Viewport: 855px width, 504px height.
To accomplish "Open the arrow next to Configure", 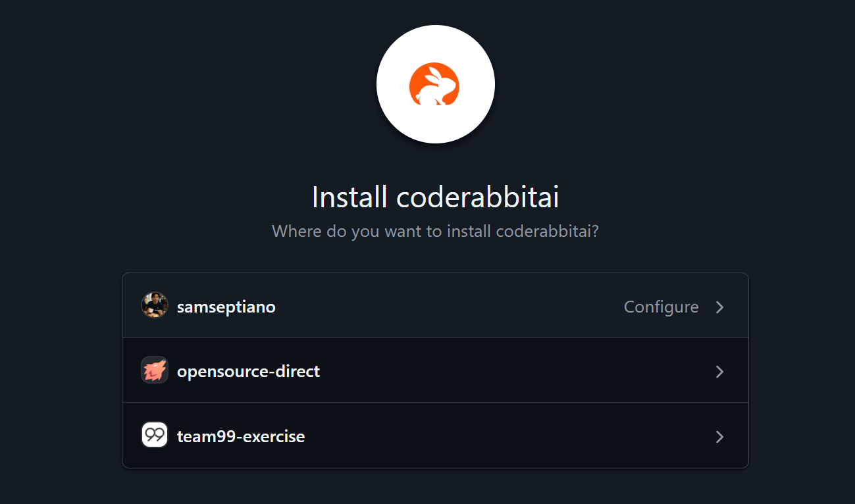I will point(720,307).
